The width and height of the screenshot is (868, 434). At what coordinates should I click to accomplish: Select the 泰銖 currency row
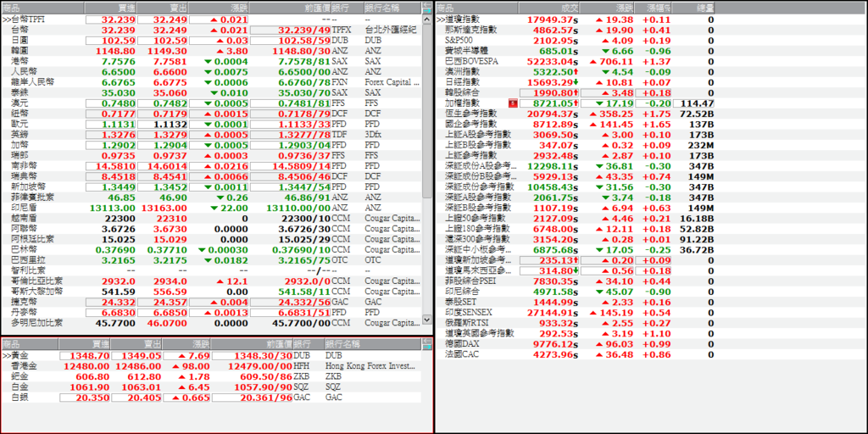coord(211,92)
